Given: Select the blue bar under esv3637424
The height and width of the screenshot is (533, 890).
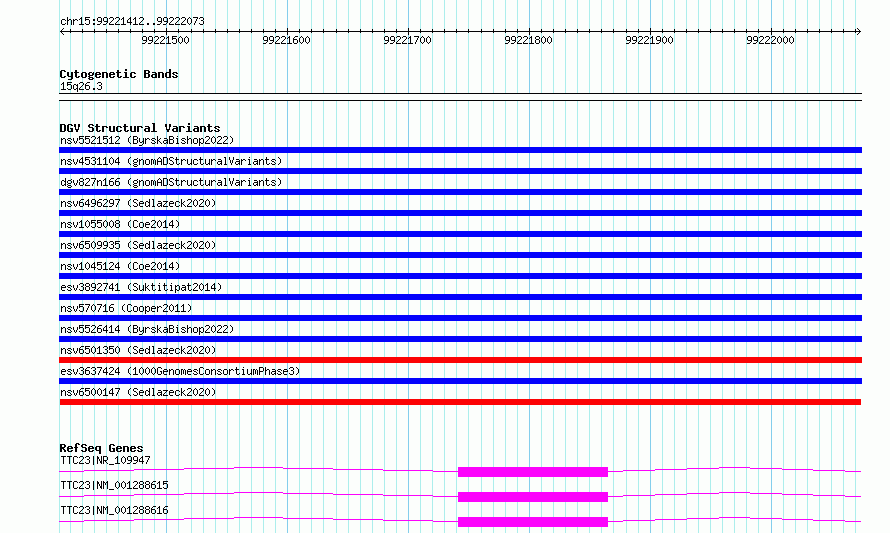Looking at the screenshot, I should coord(460,381).
